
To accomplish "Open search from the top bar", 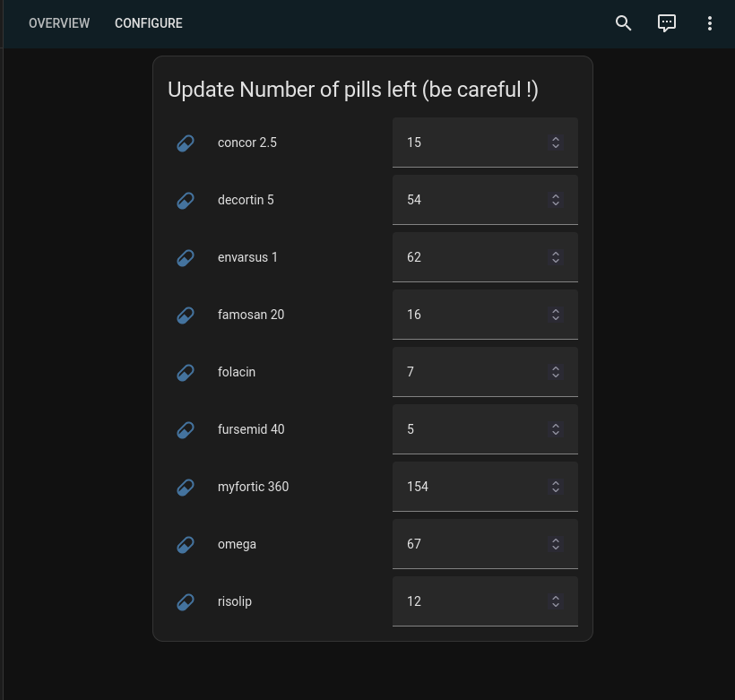I will pyautogui.click(x=624, y=23).
